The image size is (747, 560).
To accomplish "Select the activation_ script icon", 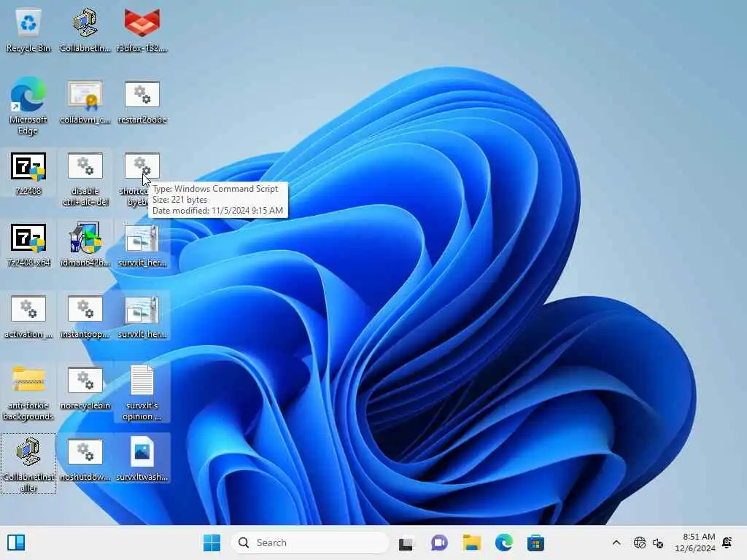I will (28, 316).
